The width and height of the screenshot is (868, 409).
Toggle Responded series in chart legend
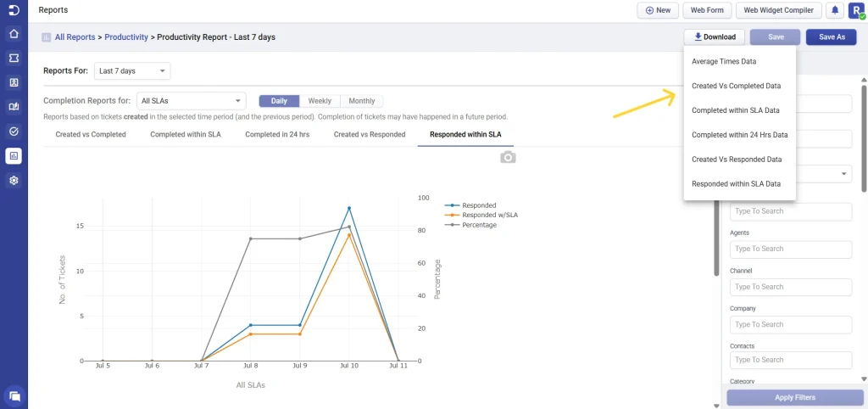(x=470, y=205)
